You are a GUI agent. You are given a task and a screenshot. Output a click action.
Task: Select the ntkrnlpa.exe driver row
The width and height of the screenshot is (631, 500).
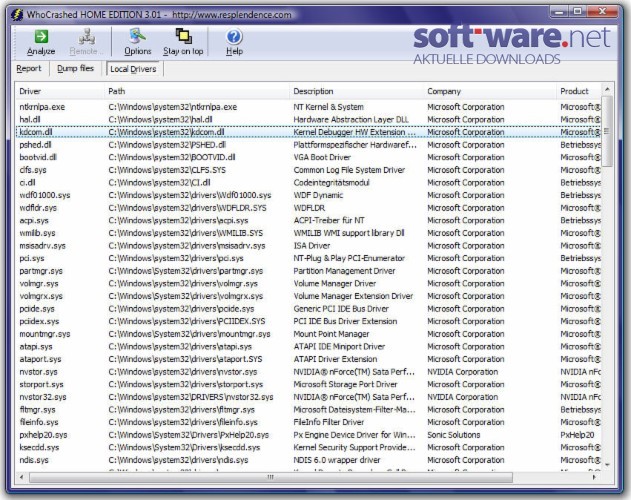pyautogui.click(x=308, y=107)
